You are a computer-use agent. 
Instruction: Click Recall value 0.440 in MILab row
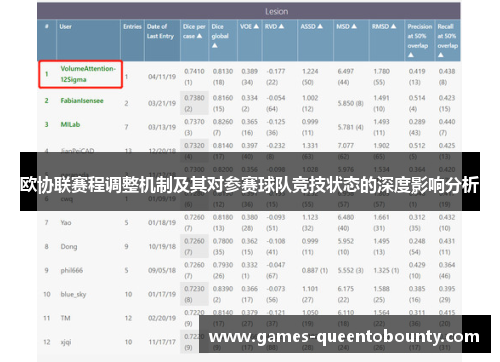point(447,122)
